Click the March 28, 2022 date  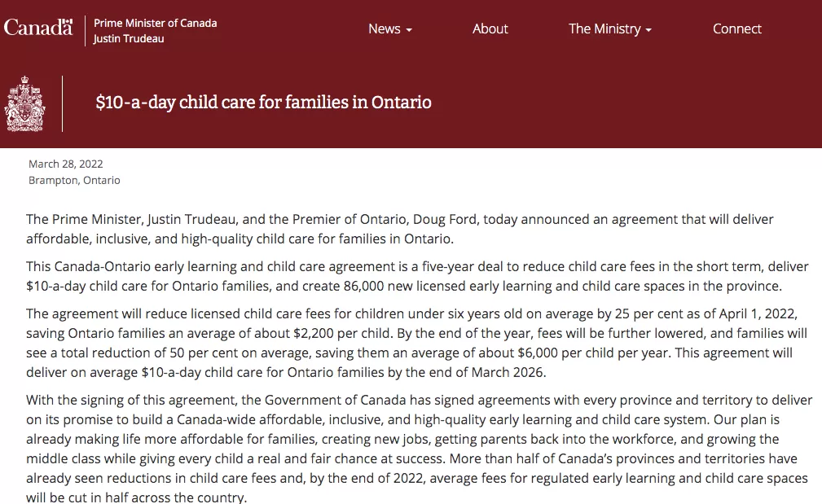[x=65, y=164]
